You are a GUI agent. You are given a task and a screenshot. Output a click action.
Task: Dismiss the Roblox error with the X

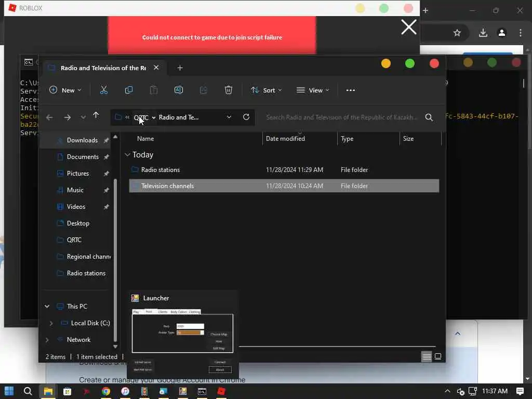point(408,27)
